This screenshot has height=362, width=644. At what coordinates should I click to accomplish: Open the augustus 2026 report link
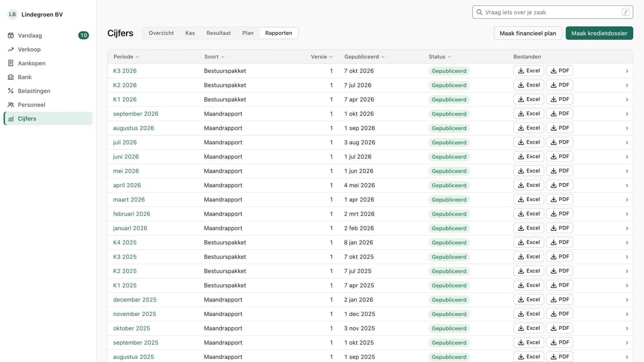click(x=133, y=128)
